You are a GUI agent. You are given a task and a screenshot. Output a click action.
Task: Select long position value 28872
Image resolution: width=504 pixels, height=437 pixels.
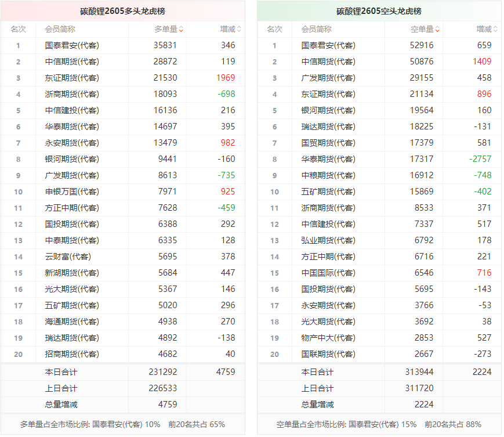(x=165, y=62)
